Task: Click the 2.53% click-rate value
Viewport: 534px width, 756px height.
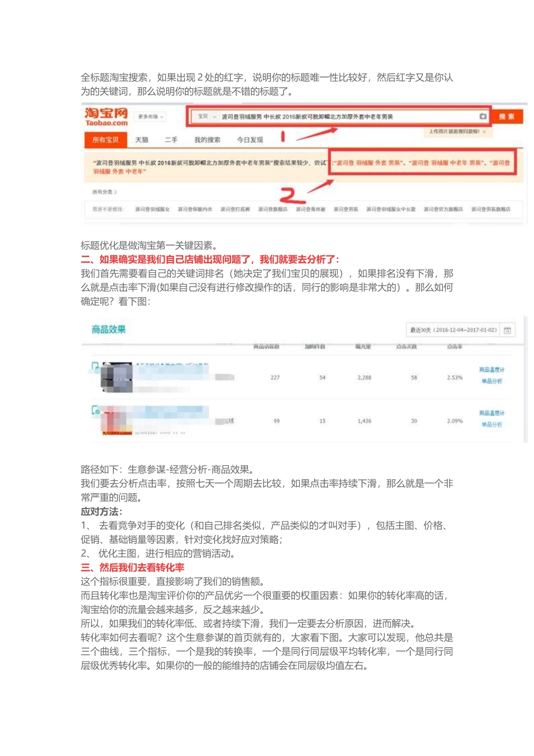Action: [455, 377]
